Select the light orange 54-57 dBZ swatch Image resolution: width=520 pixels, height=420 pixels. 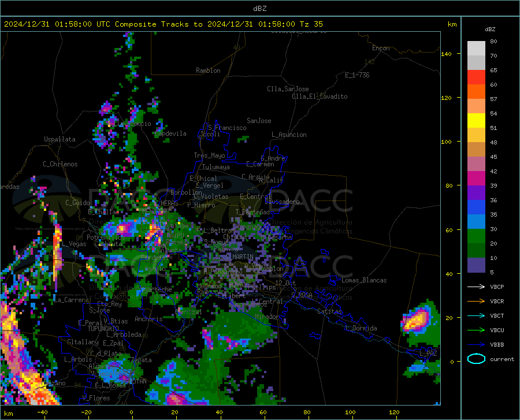point(476,106)
